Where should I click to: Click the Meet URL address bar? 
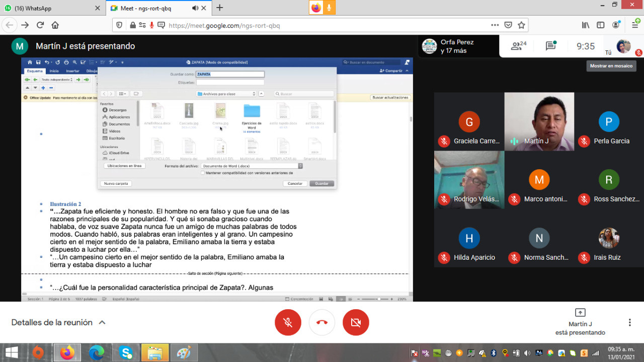pyautogui.click(x=322, y=25)
